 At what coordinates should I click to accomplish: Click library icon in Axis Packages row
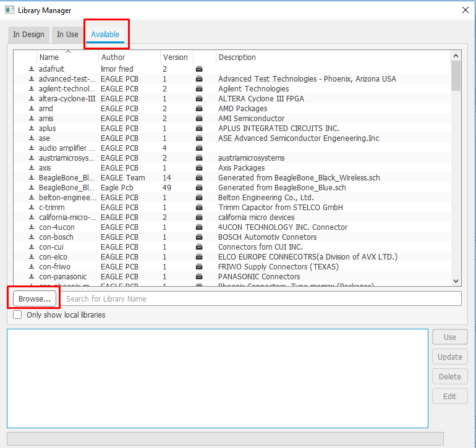(199, 168)
